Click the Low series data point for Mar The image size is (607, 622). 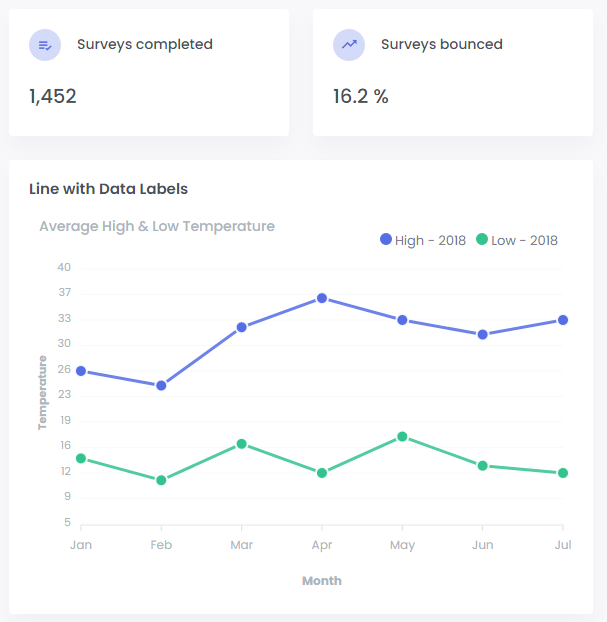[x=241, y=444]
